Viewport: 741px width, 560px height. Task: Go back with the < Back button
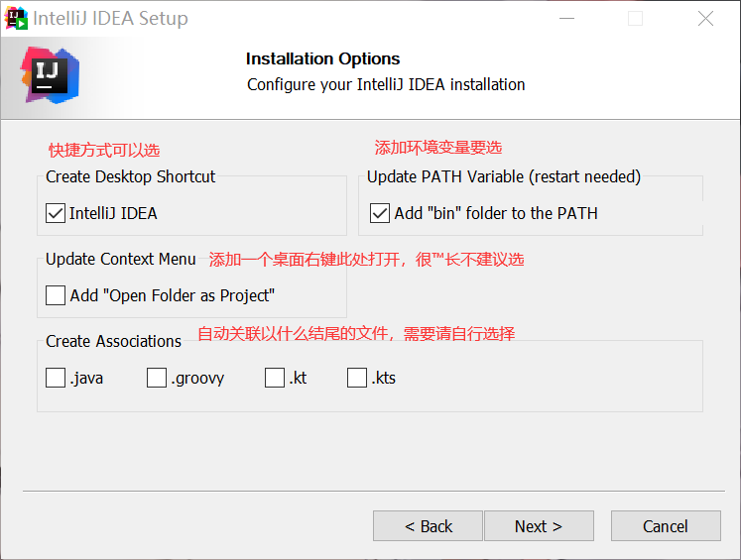[428, 526]
